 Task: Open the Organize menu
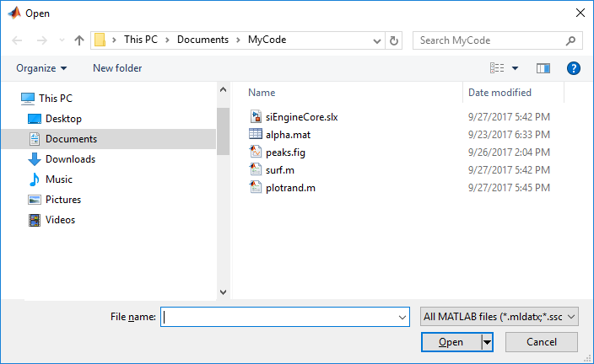coord(41,68)
